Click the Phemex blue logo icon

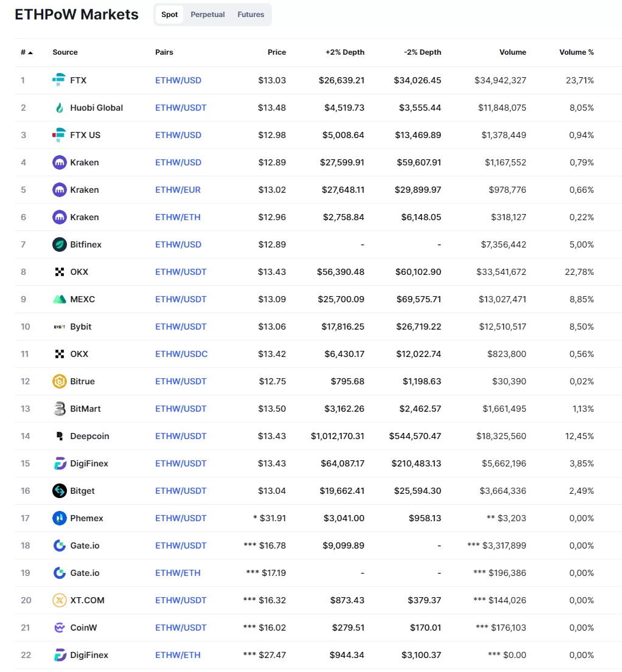pyautogui.click(x=59, y=518)
